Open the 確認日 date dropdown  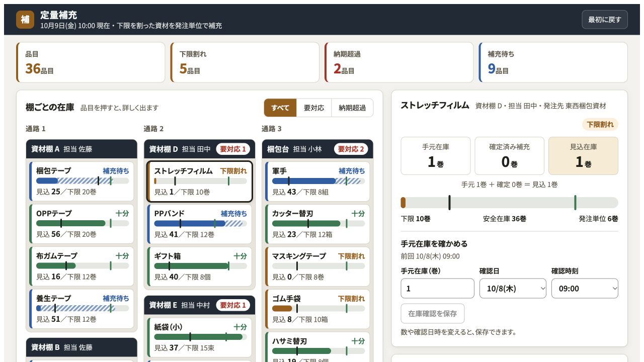coord(513,289)
